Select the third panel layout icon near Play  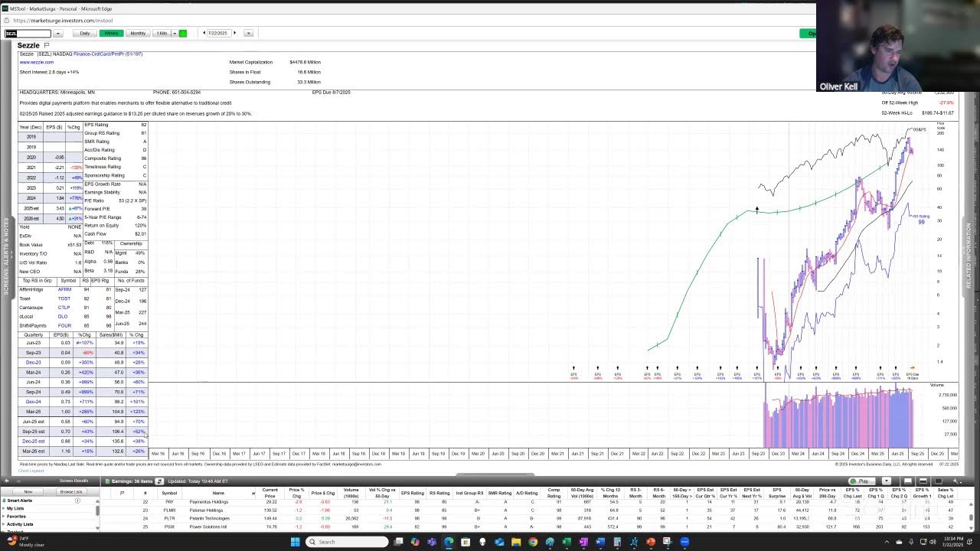click(x=939, y=481)
